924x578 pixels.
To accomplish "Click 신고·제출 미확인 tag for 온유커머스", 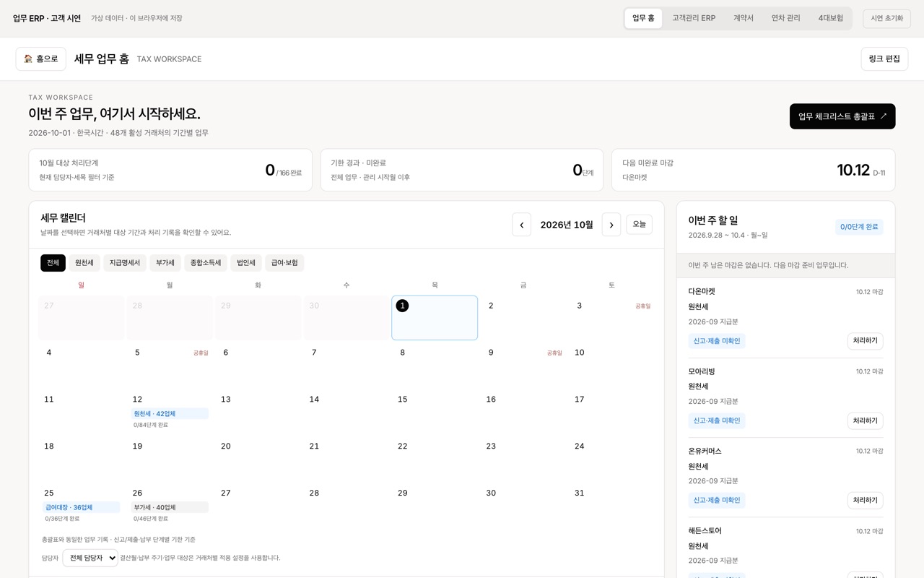I will 717,500.
